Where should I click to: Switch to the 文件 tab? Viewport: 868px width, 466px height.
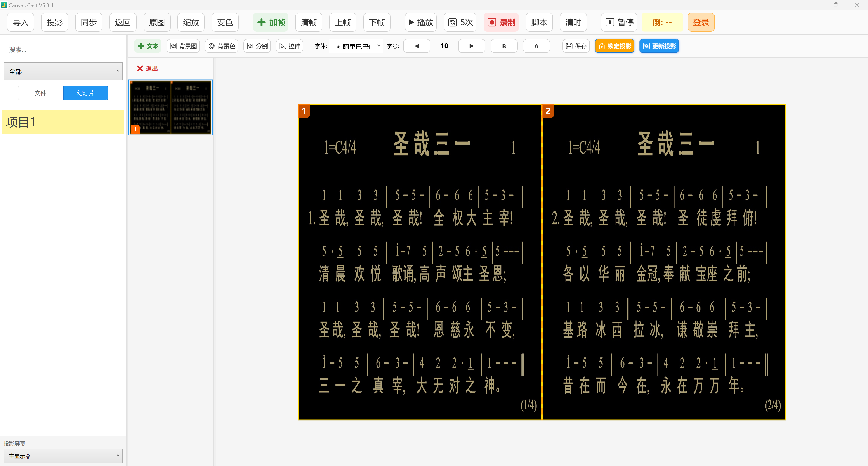[40, 93]
